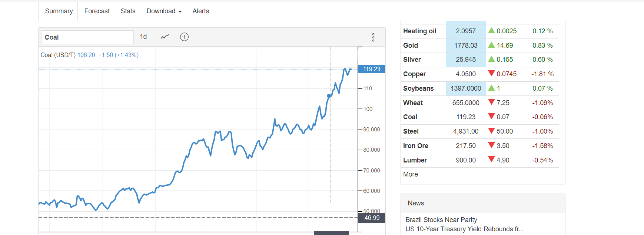Follow the More commodities link
The image size is (644, 235).
(x=410, y=174)
